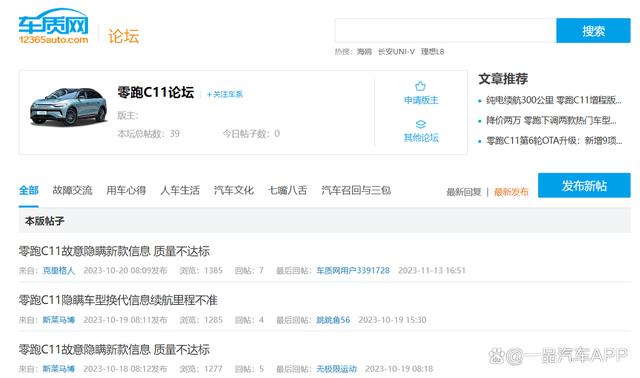This screenshot has height=378, width=640.
Task: Click the 搜索 button
Action: (x=593, y=30)
